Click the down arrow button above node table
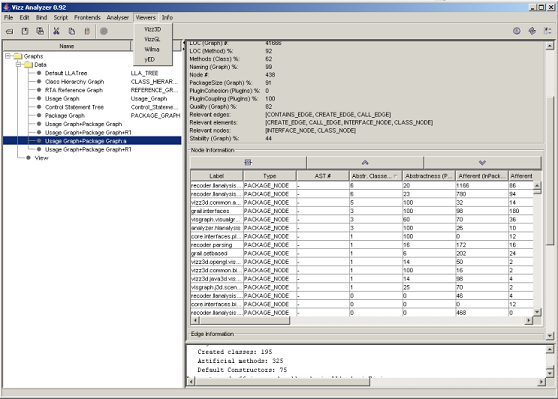 coord(482,163)
